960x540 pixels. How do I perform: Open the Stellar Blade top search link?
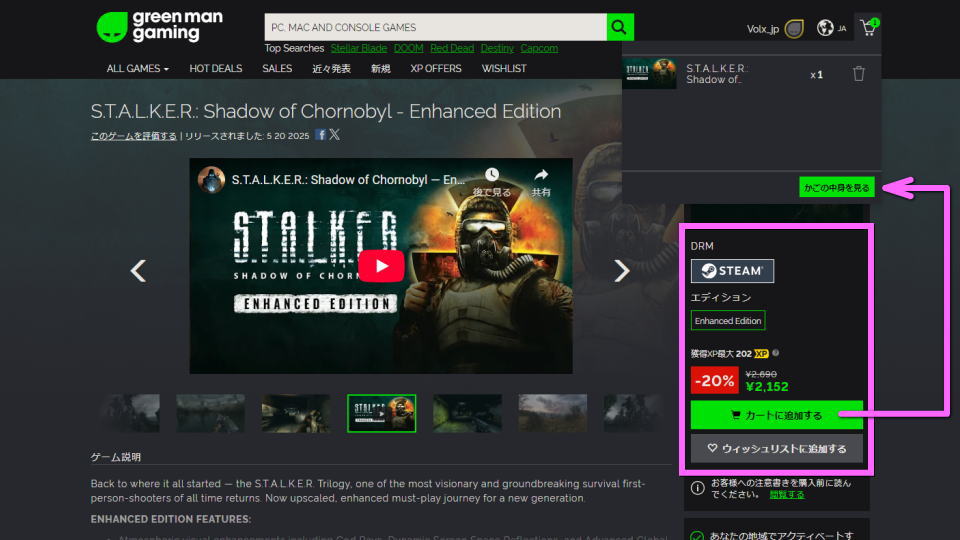coord(359,48)
